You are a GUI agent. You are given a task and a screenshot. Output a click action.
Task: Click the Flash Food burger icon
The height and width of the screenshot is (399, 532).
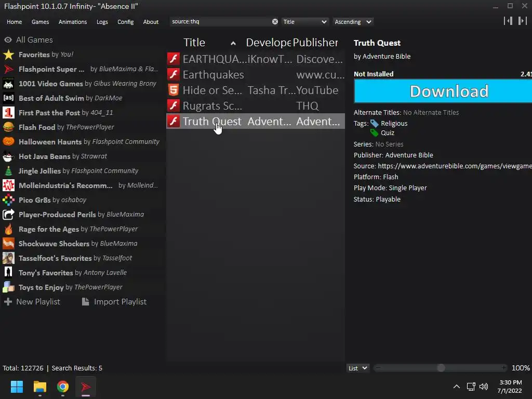click(x=8, y=127)
